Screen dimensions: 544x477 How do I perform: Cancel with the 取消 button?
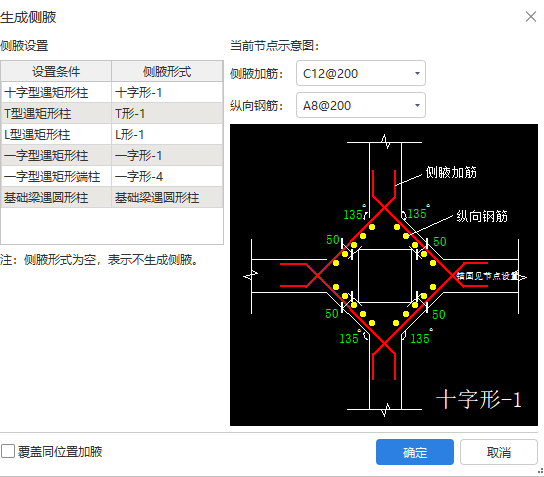(499, 452)
